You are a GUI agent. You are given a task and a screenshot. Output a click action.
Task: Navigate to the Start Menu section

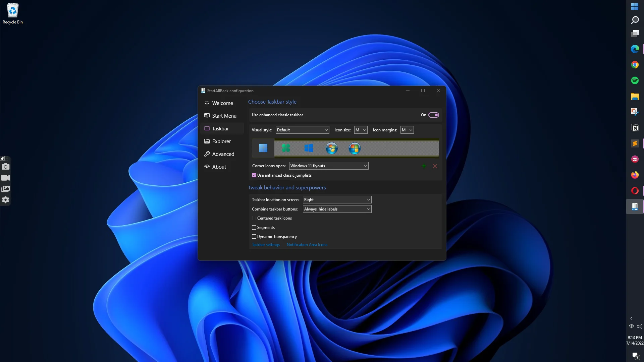224,116
